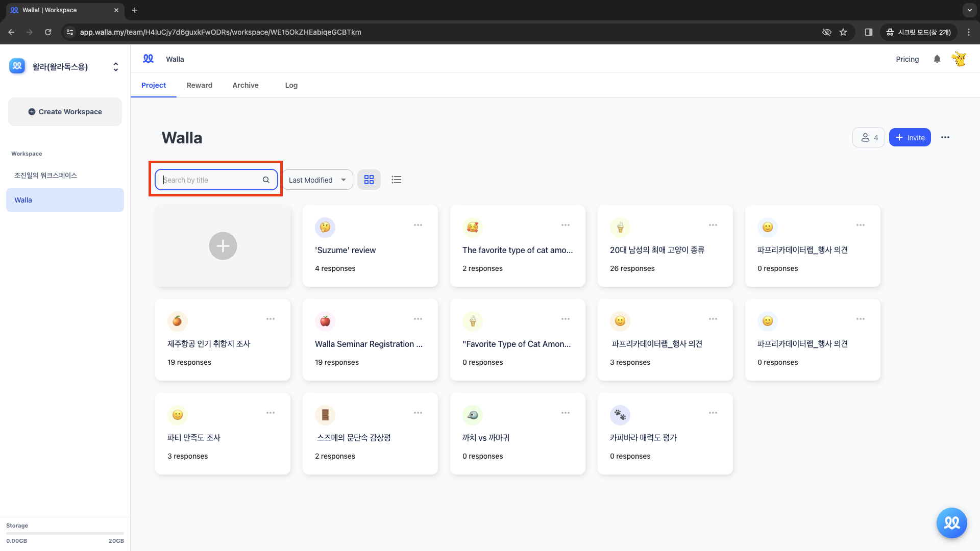This screenshot has width=980, height=551.
Task: Click Create Workspace button
Action: click(x=65, y=112)
